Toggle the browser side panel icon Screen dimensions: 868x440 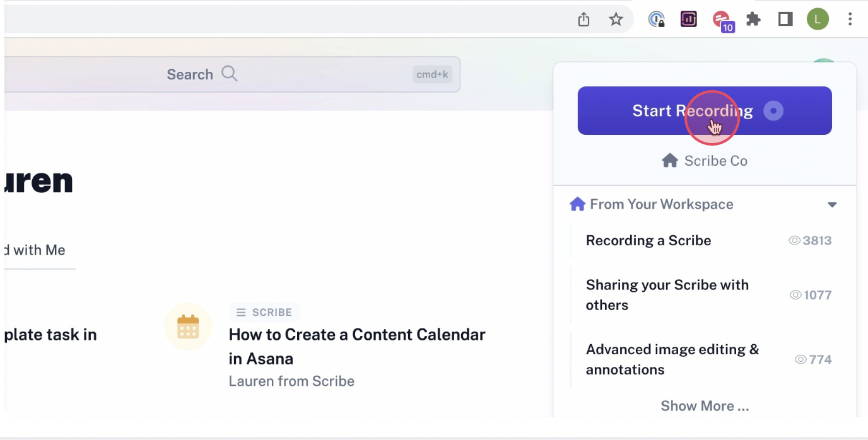[x=785, y=20]
